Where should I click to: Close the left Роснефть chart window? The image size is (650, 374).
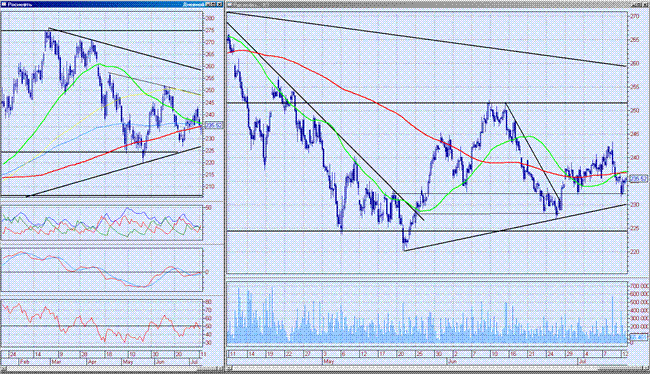pyautogui.click(x=220, y=4)
